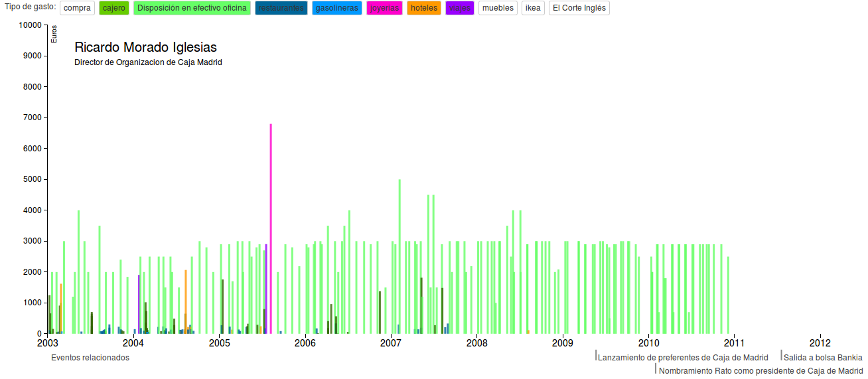Toggle the orange 'hoteles' filter
Viewport: 868px width, 379px height.
coord(424,8)
